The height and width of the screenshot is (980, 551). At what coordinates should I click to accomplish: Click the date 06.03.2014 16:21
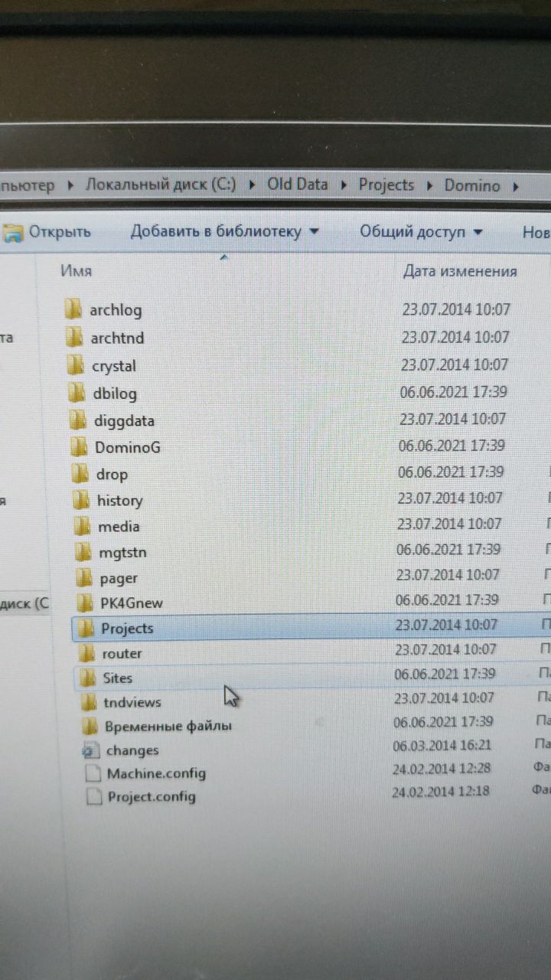(x=442, y=746)
